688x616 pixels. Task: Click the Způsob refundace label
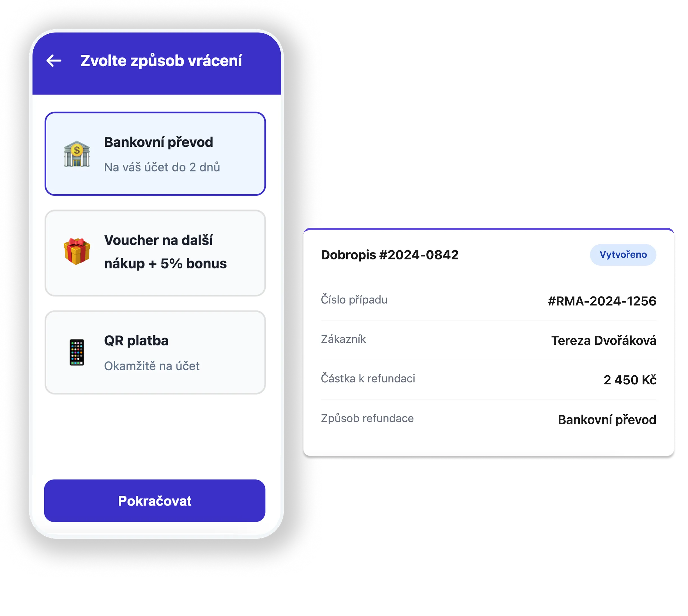point(367,418)
